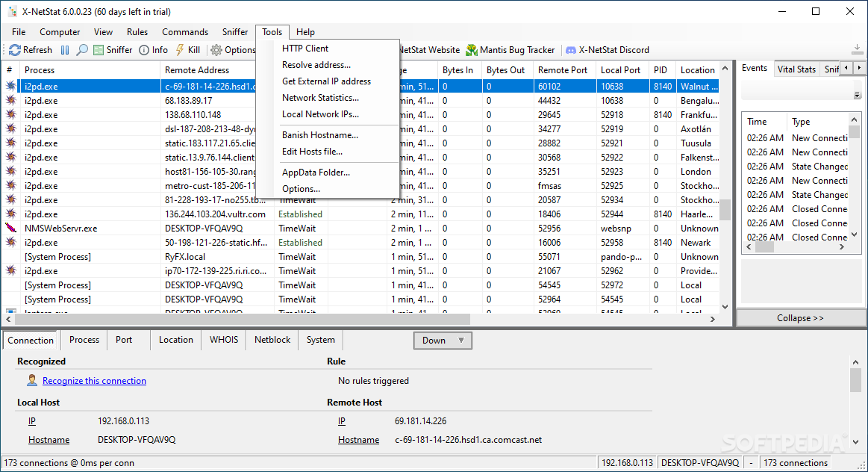Kill the connection using the lightning icon
The image size is (868, 472).
coord(187,50)
